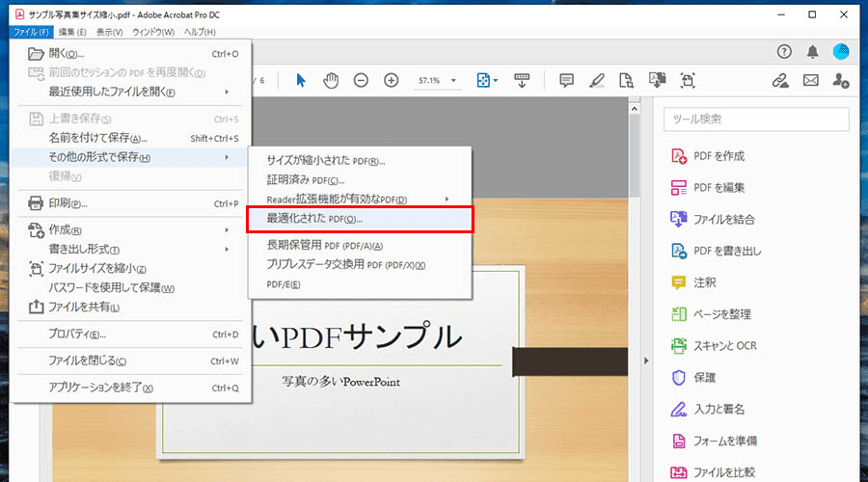868x482 pixels.
Task: Click the zoom out minus icon
Action: 361,81
